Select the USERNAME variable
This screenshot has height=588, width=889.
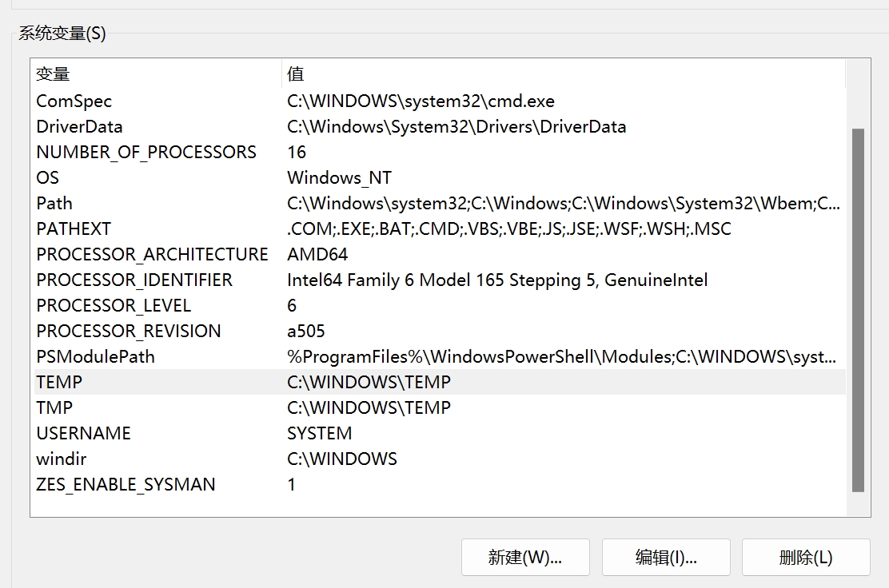point(83,433)
